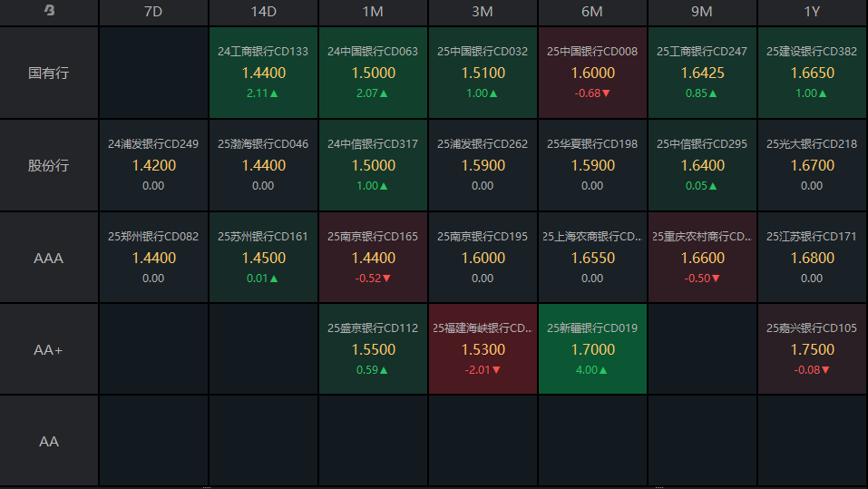This screenshot has width=868, height=489.
Task: Open the 25新疆银行CD019 cell
Action: click(x=591, y=349)
